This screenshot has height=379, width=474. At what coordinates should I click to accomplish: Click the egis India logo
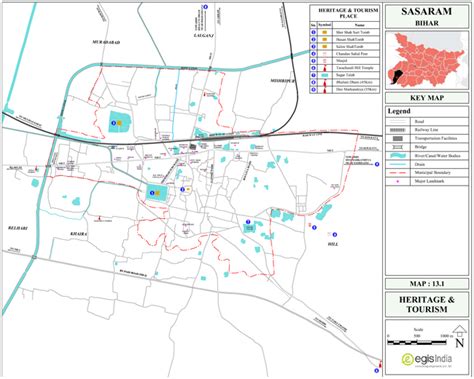[427, 360]
